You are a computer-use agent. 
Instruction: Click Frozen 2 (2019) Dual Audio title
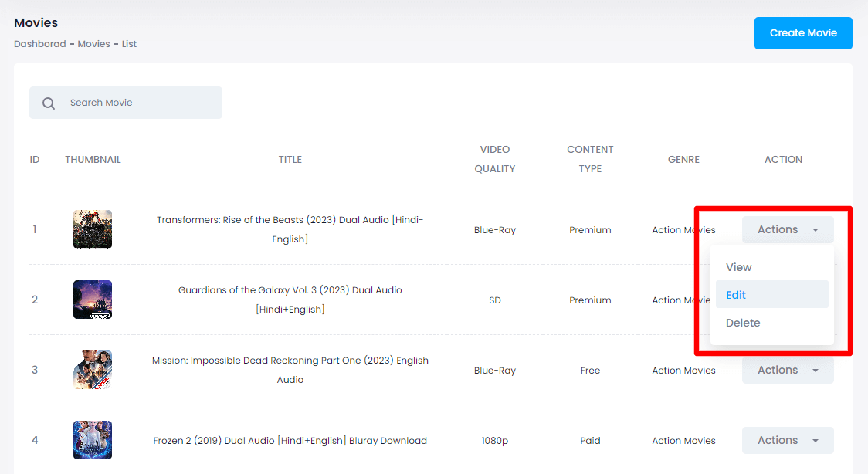[x=290, y=440]
